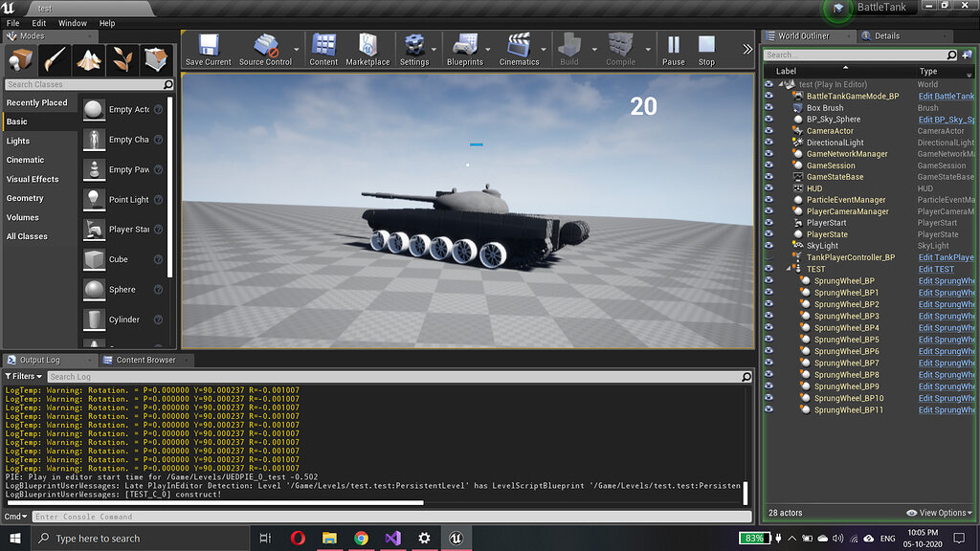Toggle visibility of PlayerStart
Image resolution: width=980 pixels, height=551 pixels.
click(x=768, y=222)
